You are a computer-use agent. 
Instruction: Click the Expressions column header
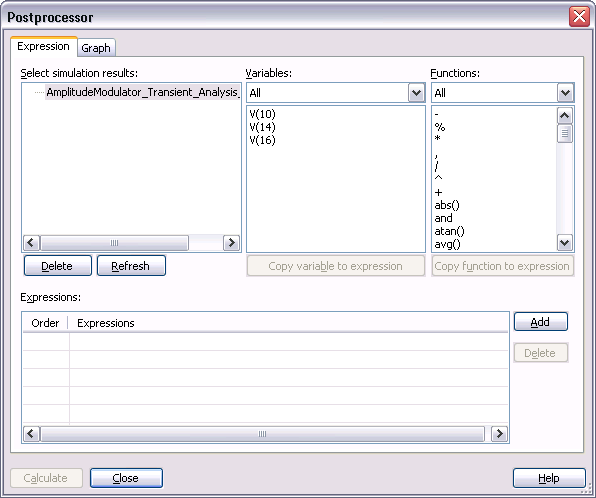(288, 323)
